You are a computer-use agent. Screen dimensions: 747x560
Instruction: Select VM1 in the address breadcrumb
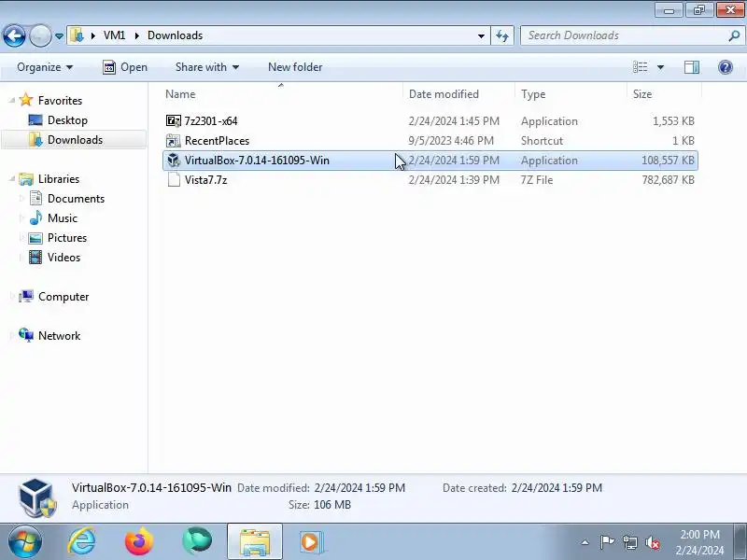point(114,35)
